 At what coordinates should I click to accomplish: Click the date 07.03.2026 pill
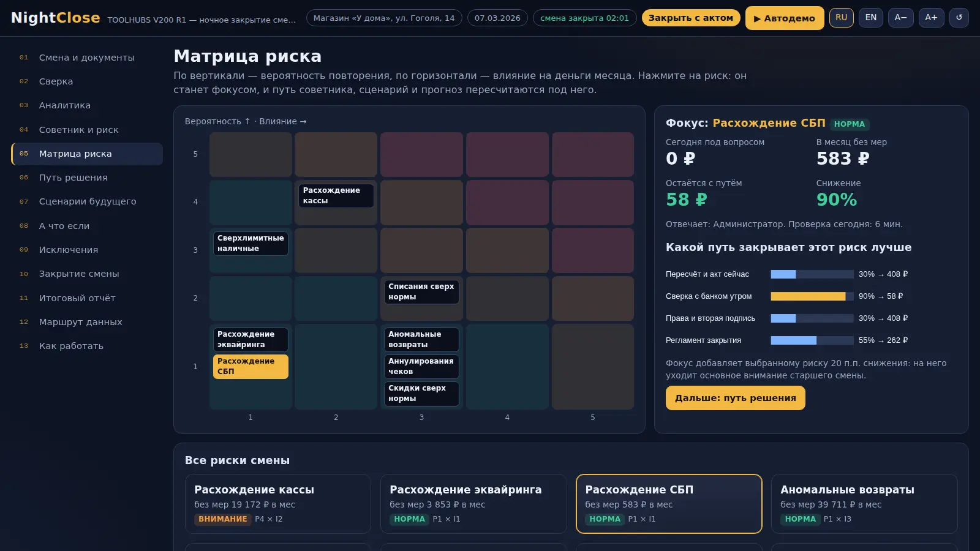[x=497, y=18]
